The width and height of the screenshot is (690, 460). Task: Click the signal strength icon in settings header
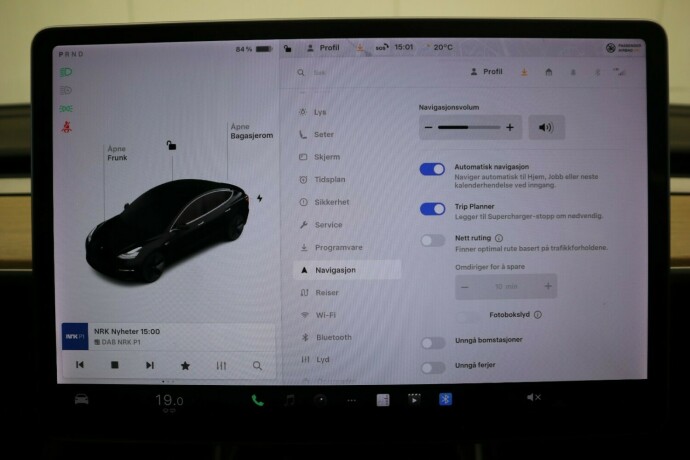click(x=620, y=72)
